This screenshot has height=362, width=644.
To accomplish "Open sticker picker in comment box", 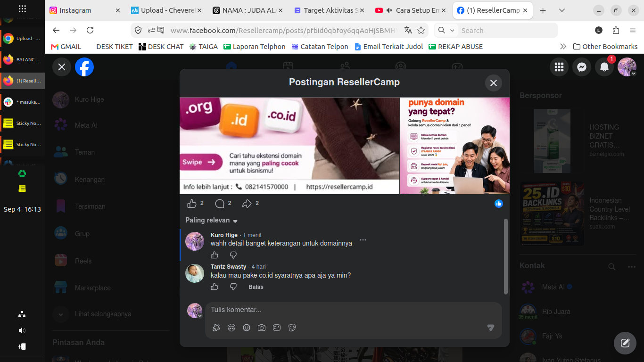I will (x=292, y=328).
